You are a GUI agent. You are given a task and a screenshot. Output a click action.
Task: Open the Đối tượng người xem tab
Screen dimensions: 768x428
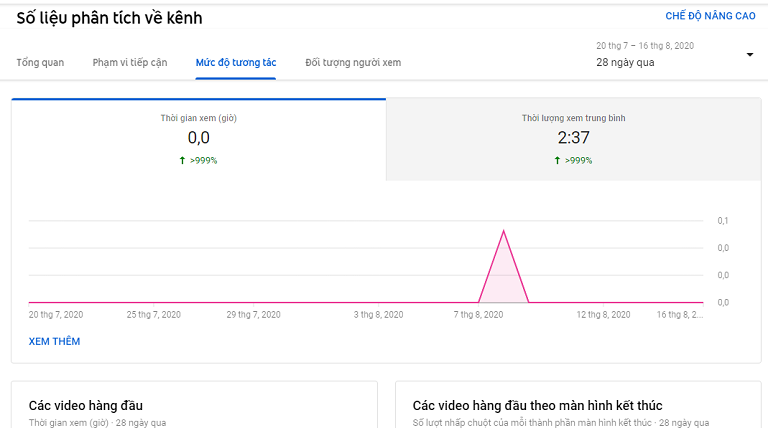[353, 63]
